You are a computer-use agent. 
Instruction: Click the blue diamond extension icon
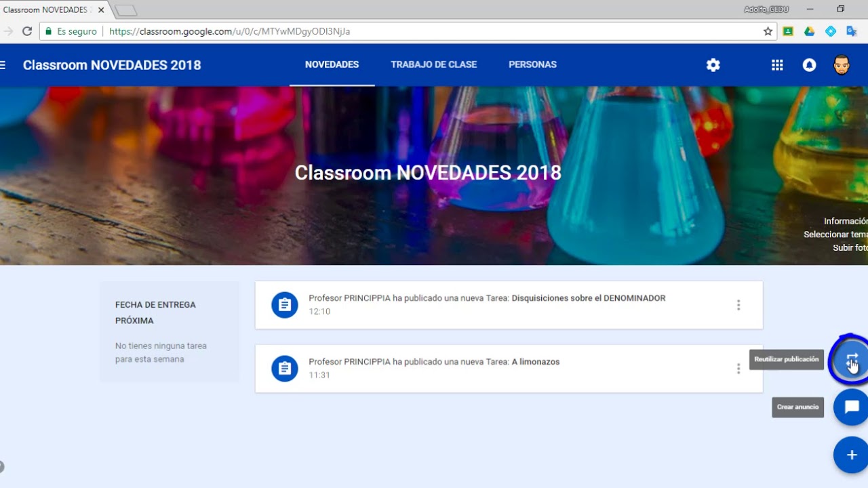(831, 31)
